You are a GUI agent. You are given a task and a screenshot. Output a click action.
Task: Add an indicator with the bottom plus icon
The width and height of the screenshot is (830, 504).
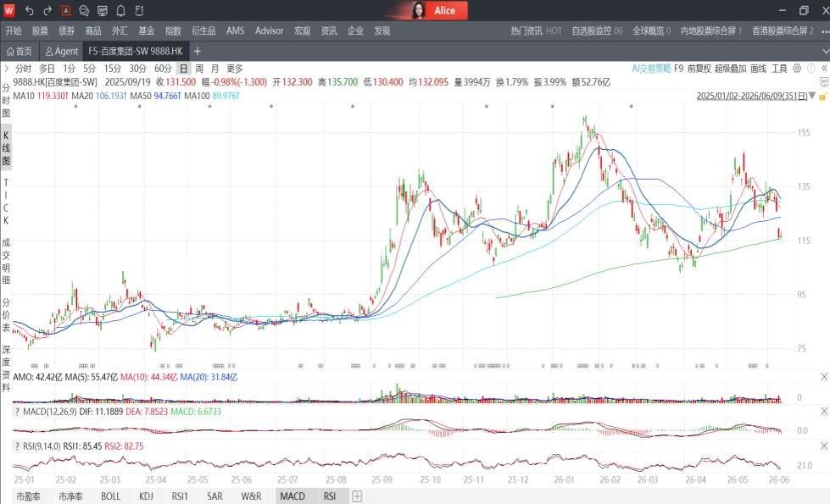point(357,496)
